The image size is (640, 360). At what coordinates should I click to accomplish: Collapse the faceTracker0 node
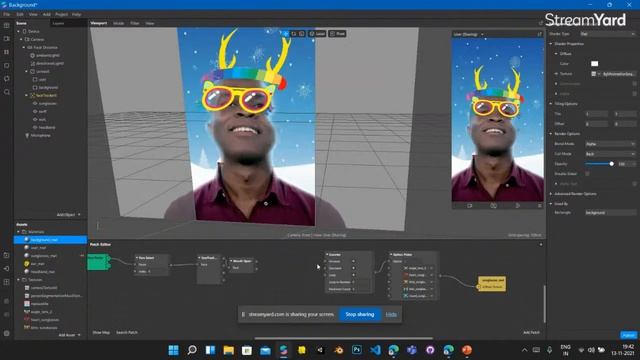27,96
